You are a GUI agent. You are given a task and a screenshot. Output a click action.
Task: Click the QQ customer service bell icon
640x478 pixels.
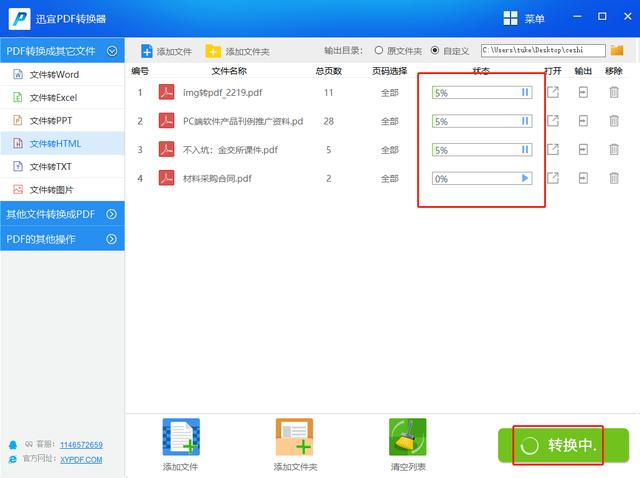(13, 445)
